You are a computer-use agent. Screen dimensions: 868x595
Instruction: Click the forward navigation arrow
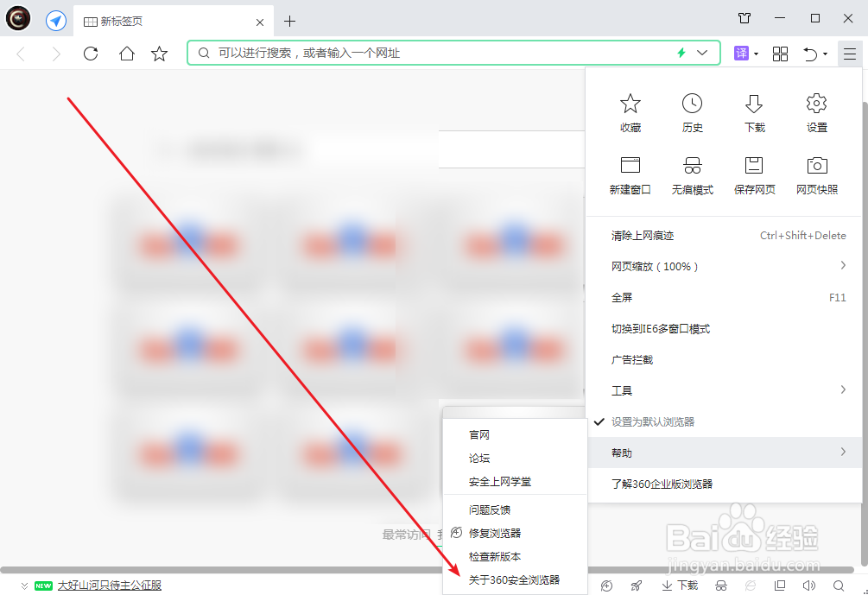click(x=56, y=54)
